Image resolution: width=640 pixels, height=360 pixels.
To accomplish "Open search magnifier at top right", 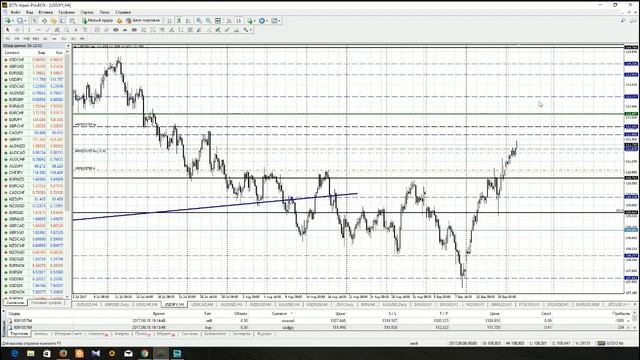I will click(623, 20).
